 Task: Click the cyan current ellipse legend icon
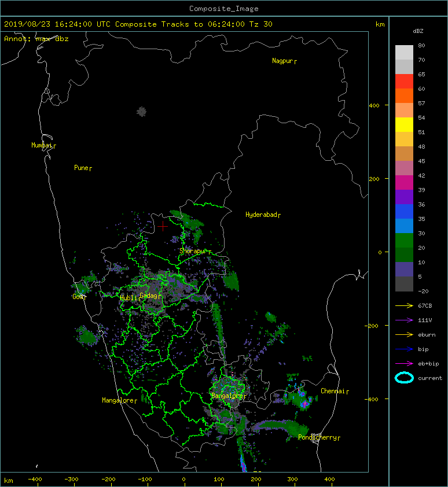click(404, 378)
